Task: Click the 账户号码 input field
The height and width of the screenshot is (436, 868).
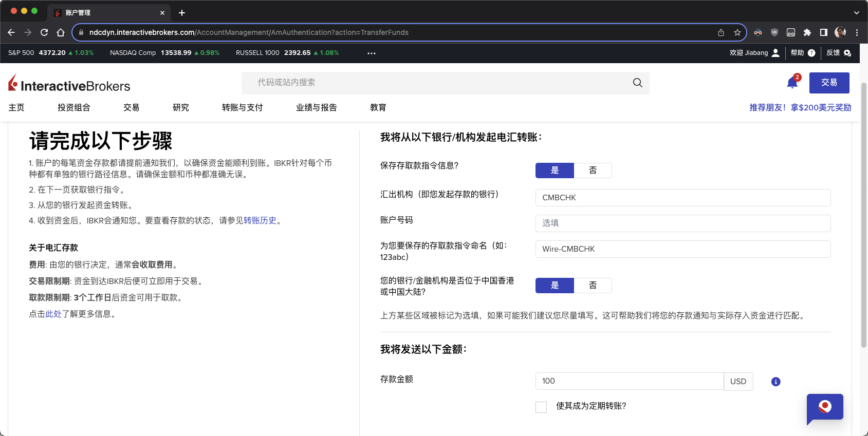Action: click(x=682, y=223)
